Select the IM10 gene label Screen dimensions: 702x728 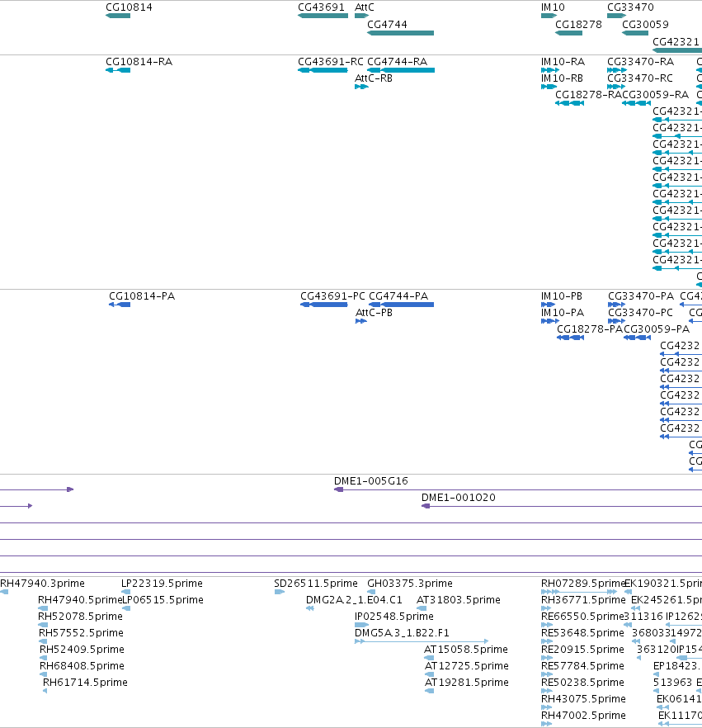553,7
